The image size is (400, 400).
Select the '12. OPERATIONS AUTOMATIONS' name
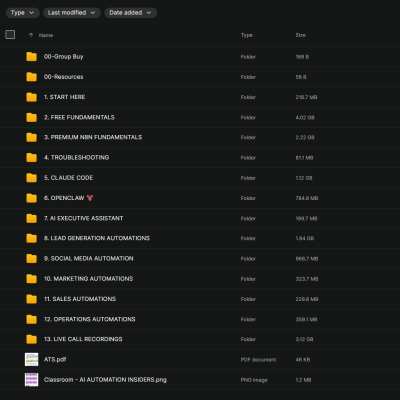click(x=90, y=319)
